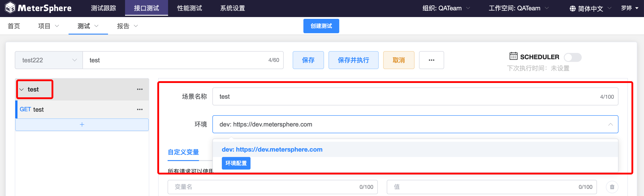644x196 pixels.
Task: Switch to 性能测试 module
Action: (190, 8)
